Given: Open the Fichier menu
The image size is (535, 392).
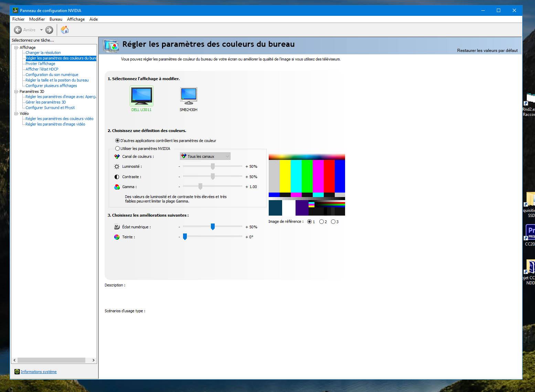Looking at the screenshot, I should coord(18,19).
